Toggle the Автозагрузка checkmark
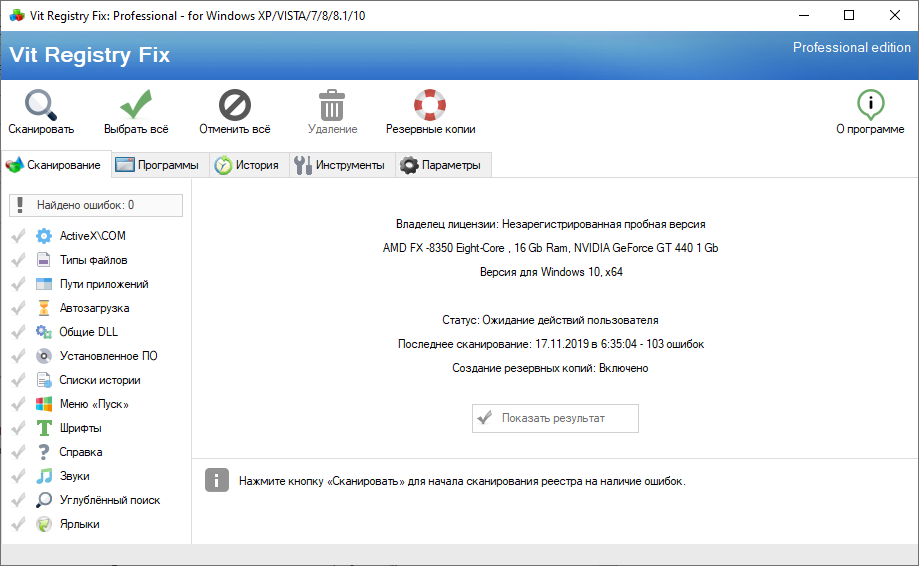Screen dimensions: 919x566 (x=18, y=308)
